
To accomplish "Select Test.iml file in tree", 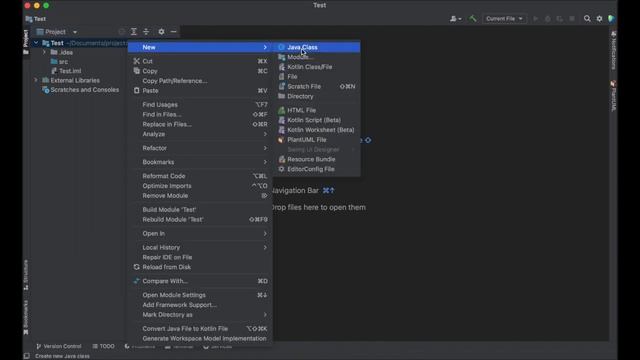I will [66, 71].
